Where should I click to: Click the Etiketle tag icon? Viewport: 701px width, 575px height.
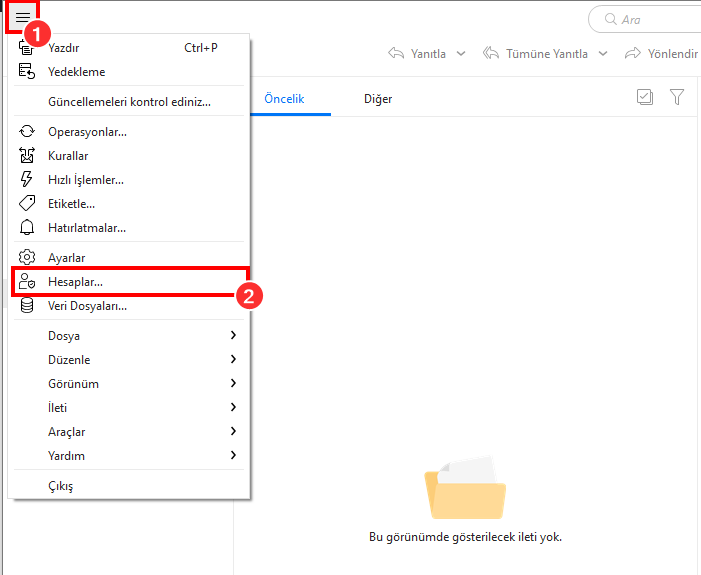tap(27, 204)
